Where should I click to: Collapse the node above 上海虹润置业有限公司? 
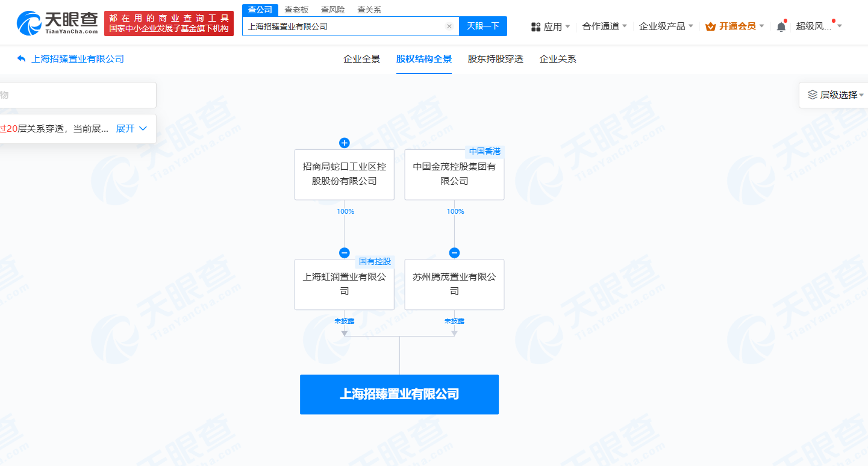coord(344,253)
